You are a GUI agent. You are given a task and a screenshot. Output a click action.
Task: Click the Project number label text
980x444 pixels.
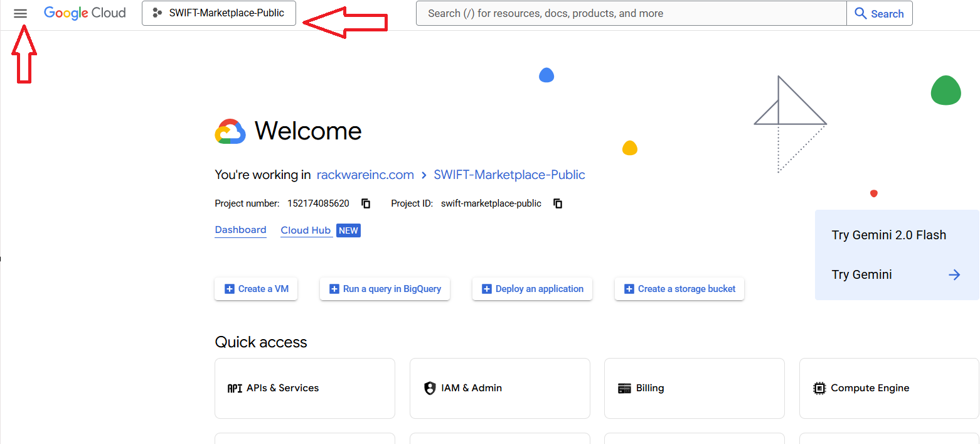247,203
